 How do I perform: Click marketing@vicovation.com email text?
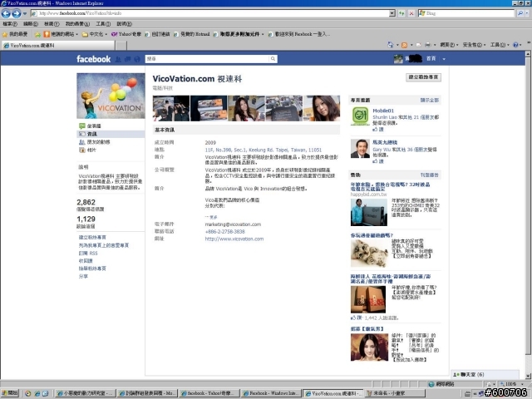click(x=233, y=224)
